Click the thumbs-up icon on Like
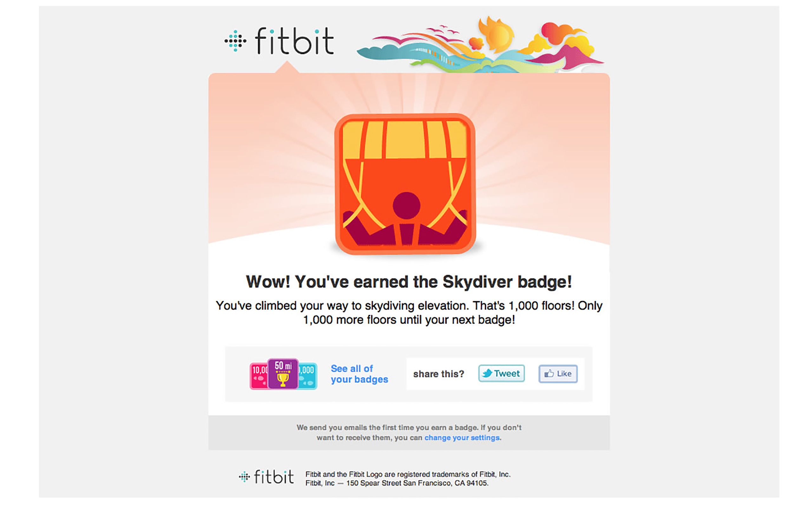Screen dimensions: 812x507 coord(549,373)
